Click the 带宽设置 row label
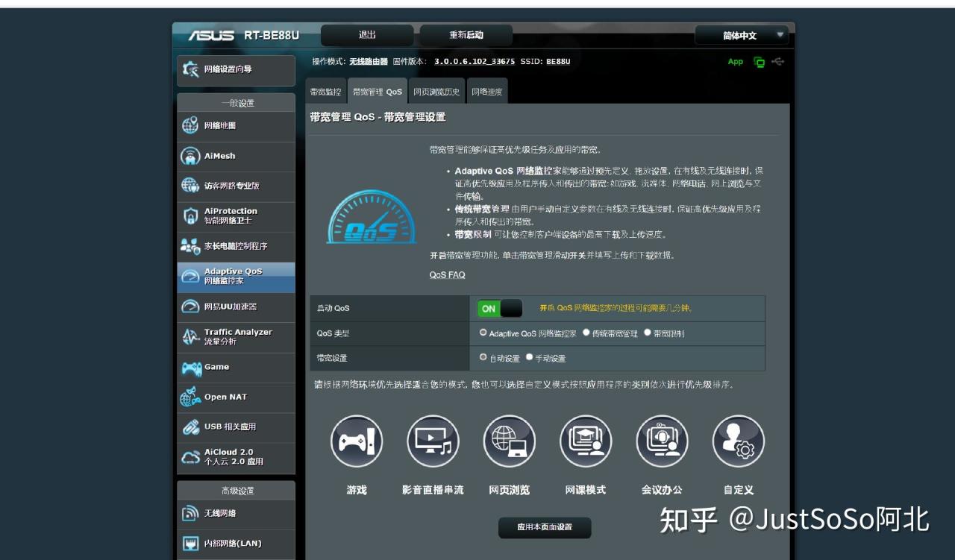 click(332, 358)
